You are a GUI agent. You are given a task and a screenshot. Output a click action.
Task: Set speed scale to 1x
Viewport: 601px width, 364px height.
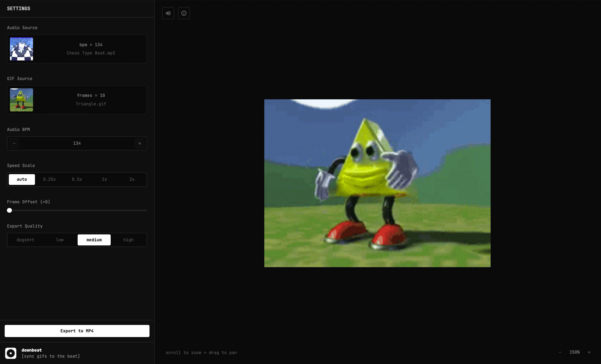click(104, 179)
